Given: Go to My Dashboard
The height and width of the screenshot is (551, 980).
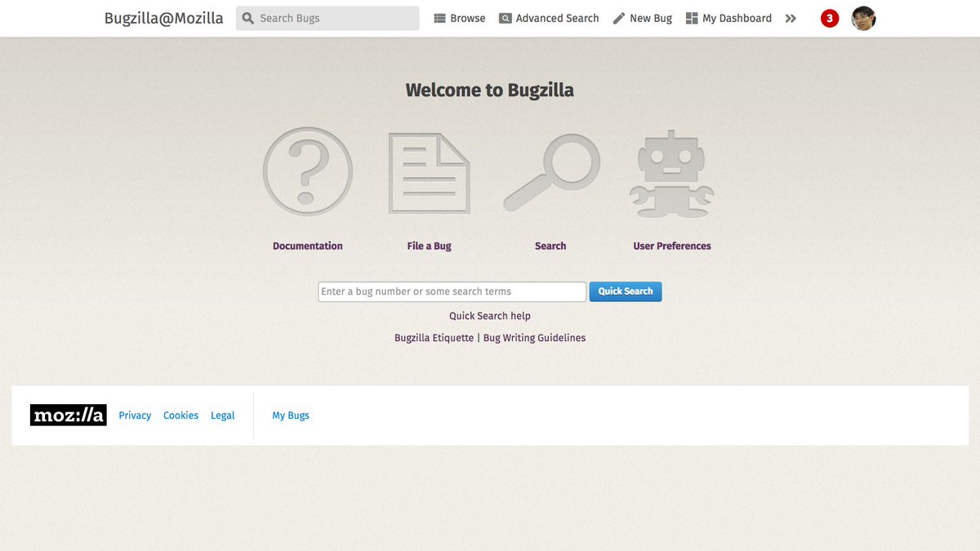Looking at the screenshot, I should pos(728,18).
